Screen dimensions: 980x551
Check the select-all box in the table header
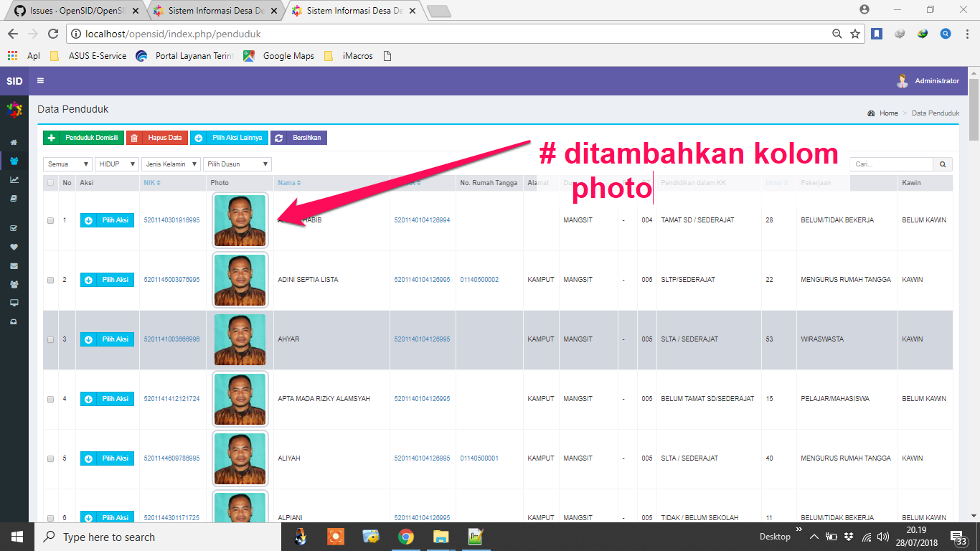coord(50,183)
